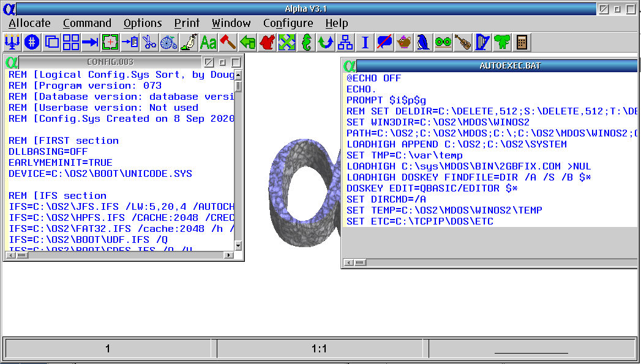Click the blue arrow-to-bar tab icon
The width and height of the screenshot is (641, 364).
click(91, 42)
